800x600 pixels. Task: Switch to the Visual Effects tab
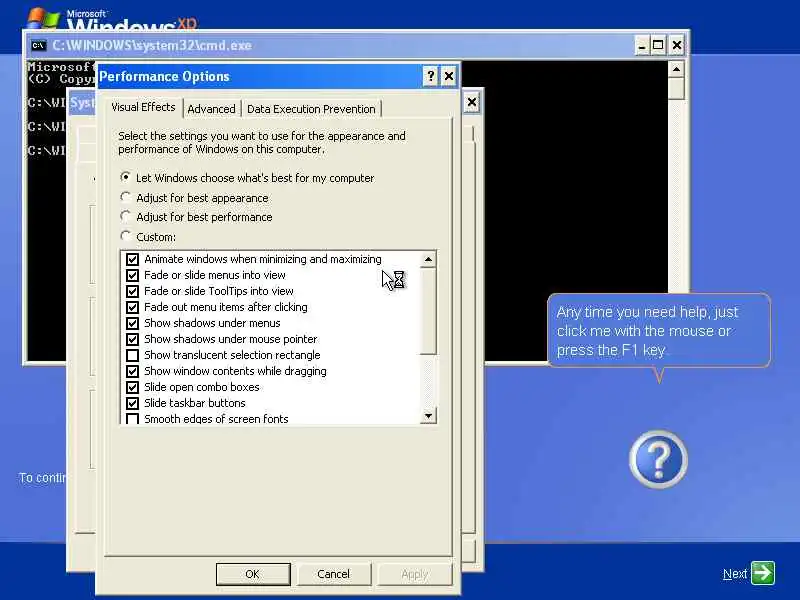click(143, 107)
